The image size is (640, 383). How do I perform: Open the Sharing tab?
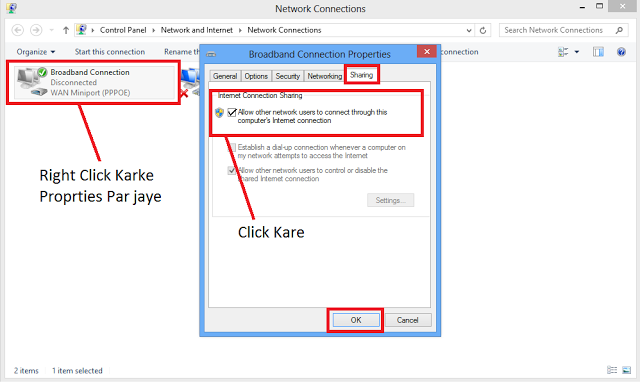point(361,75)
